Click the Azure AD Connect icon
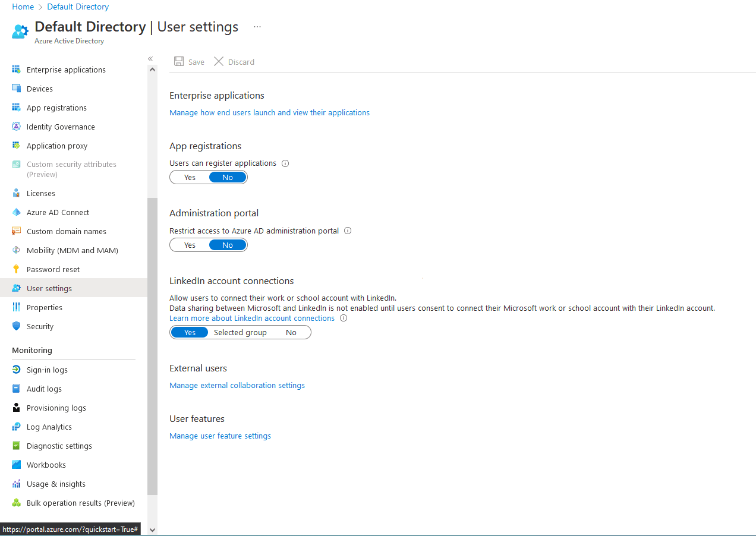 tap(16, 212)
